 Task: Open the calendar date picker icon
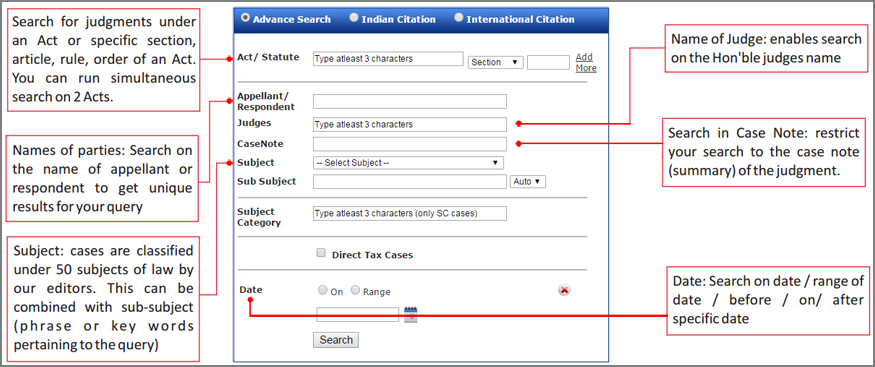tap(411, 315)
